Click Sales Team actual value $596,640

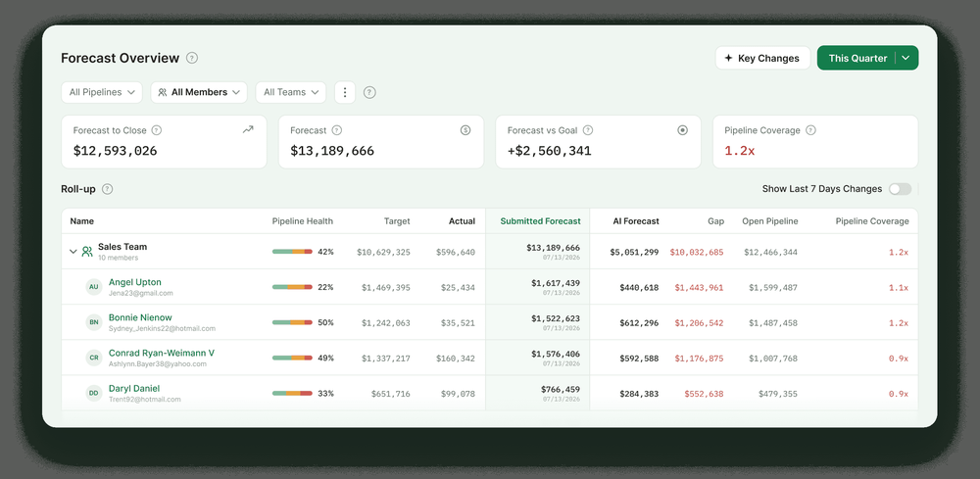456,253
